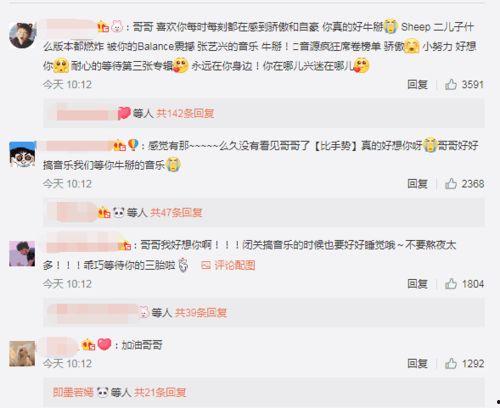This screenshot has width=500, height=408.
Task: Like the 加油哥哥 comment with 1292 likes
Action: point(451,363)
